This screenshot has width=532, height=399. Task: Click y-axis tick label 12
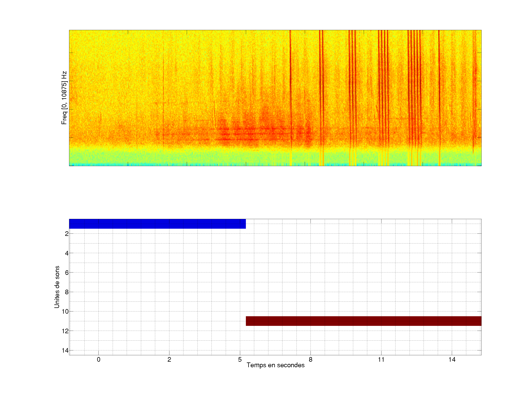click(x=65, y=331)
